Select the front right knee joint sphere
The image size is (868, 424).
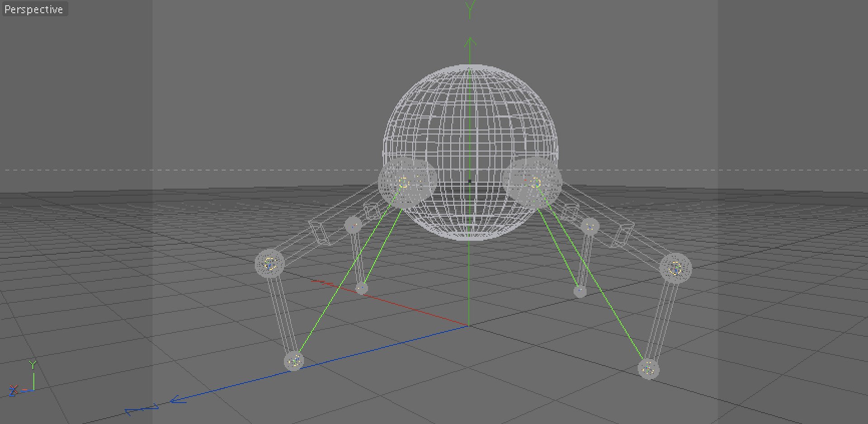tap(675, 269)
